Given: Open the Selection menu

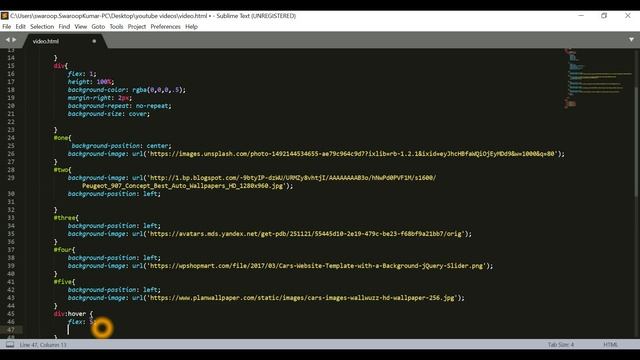Looking at the screenshot, I should pyautogui.click(x=42, y=27).
